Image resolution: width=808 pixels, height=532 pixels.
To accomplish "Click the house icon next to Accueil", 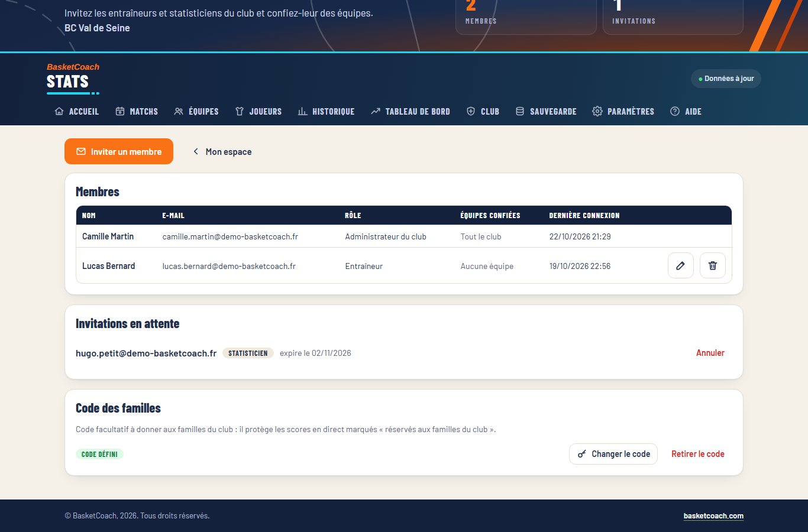I will pyautogui.click(x=59, y=111).
